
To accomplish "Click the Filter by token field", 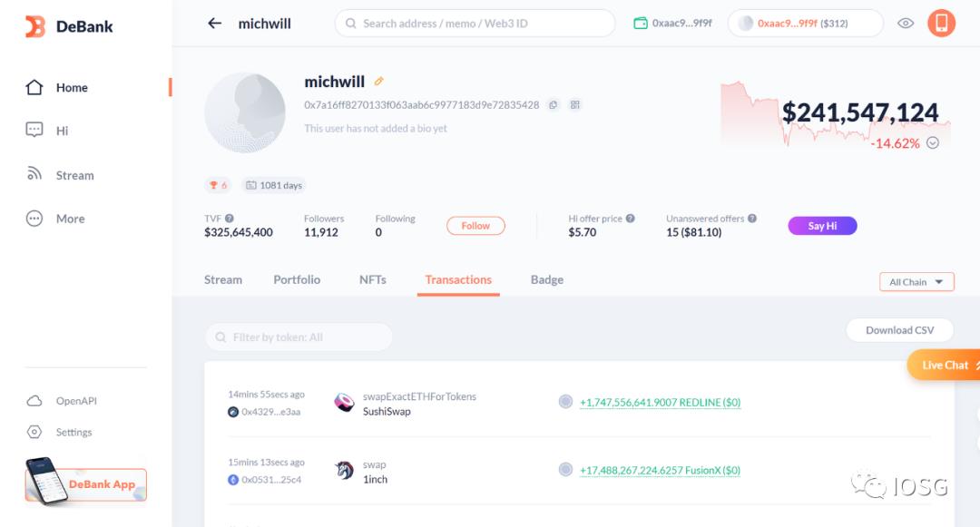I will coord(299,337).
